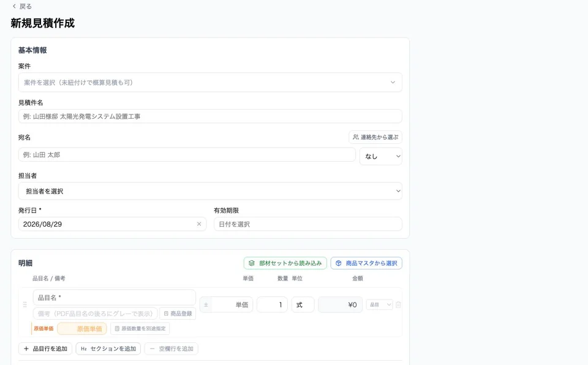Click 商品マスタから選択 button
This screenshot has width=588, height=365.
pos(366,263)
